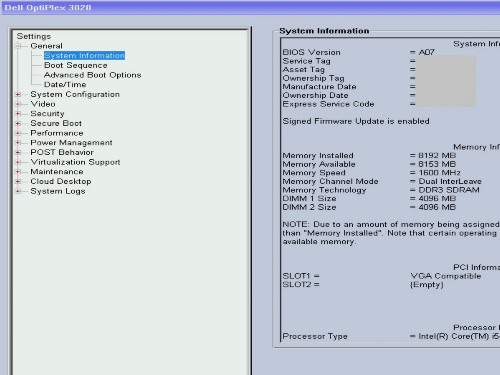Image resolution: width=500 pixels, height=375 pixels.
Task: Expand the Secure Boot node
Action: tap(18, 124)
